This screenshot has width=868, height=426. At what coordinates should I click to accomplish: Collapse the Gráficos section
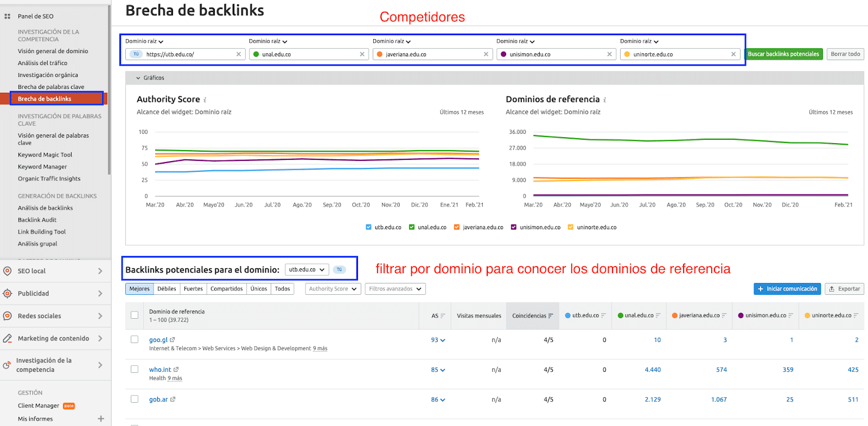pyautogui.click(x=138, y=78)
